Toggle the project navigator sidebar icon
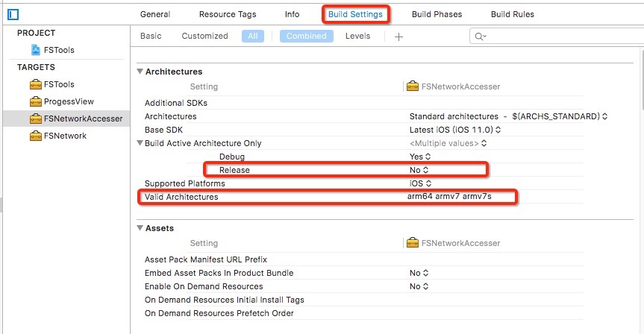644x334 pixels. click(13, 14)
